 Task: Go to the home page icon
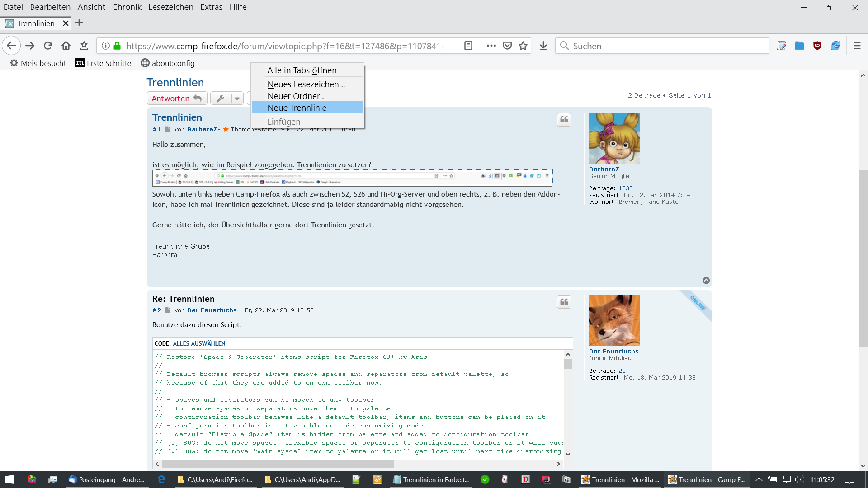click(x=66, y=46)
